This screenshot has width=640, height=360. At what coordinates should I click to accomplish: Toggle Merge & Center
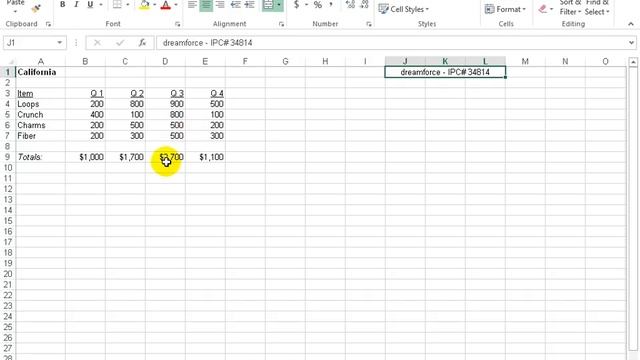pos(268,4)
